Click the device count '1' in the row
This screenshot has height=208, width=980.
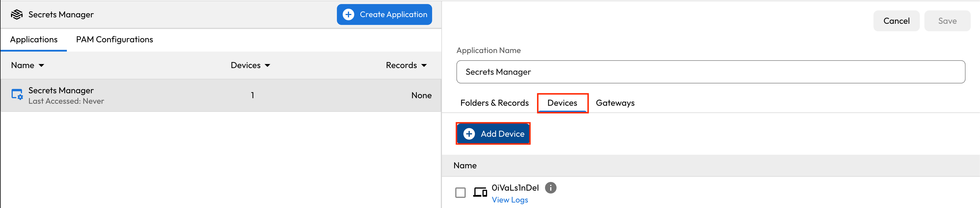[252, 95]
